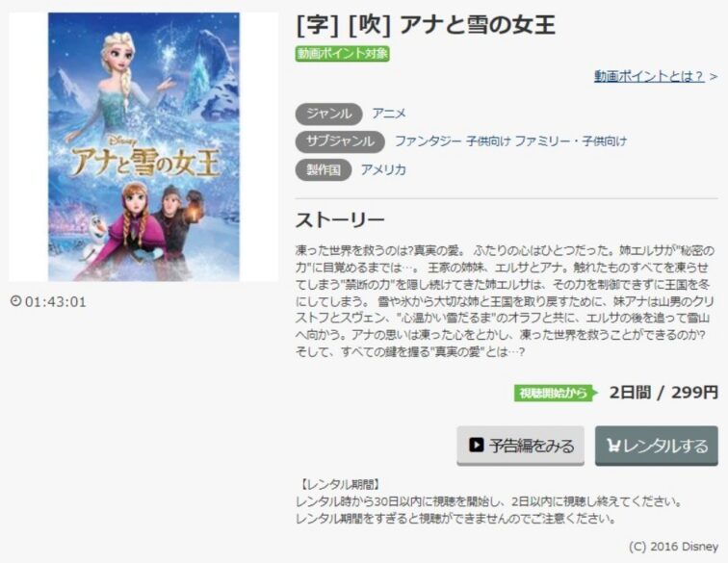Open the アニメ genre link
The height and width of the screenshot is (563, 728).
389,114
